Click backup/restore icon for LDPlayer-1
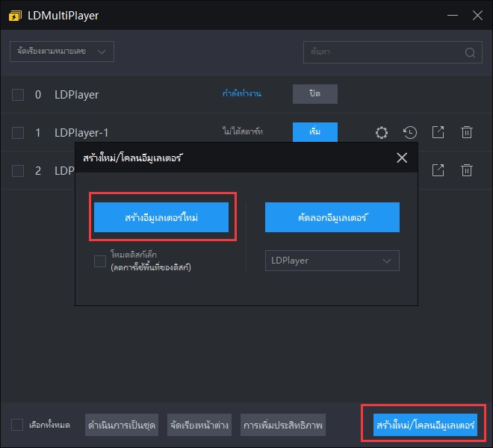Screen dimensions: 493x448 410,133
